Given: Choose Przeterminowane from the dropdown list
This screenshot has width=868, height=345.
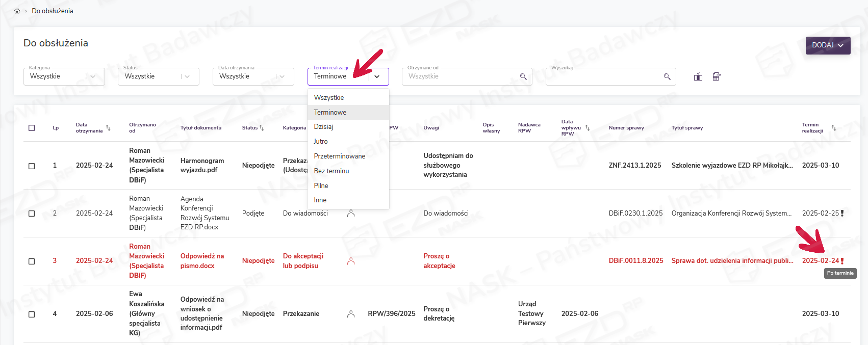Looking at the screenshot, I should point(339,156).
